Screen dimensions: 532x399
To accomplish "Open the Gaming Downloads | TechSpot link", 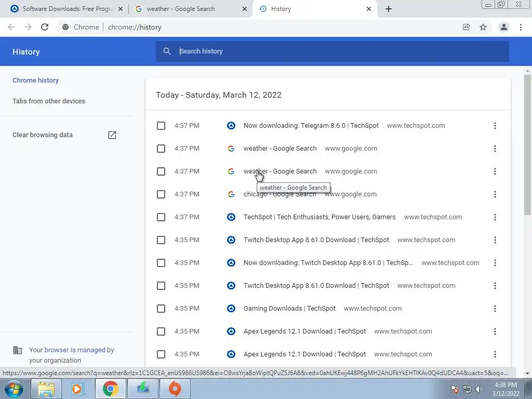I will point(289,309).
